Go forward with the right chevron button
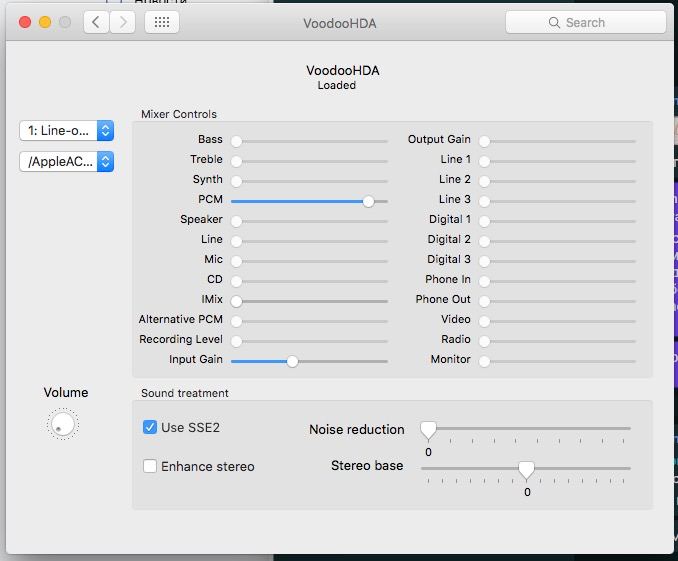Viewport: 678px width, 561px height. [122, 22]
